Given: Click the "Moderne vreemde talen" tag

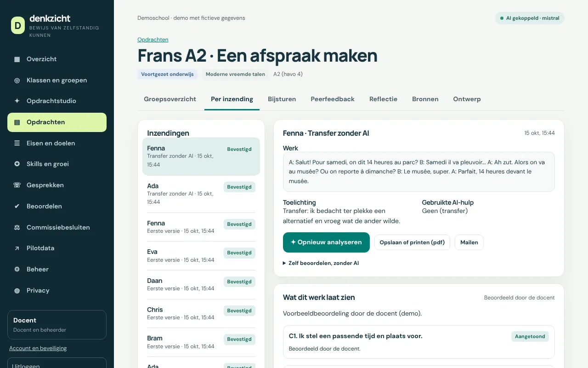Looking at the screenshot, I should coord(235,74).
